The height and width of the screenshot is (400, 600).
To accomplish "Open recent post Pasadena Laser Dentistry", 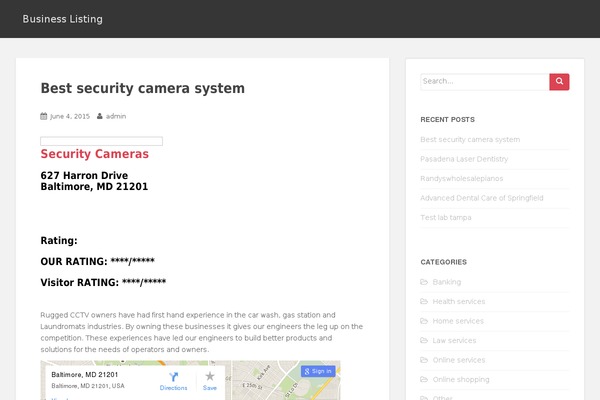I will (x=464, y=159).
